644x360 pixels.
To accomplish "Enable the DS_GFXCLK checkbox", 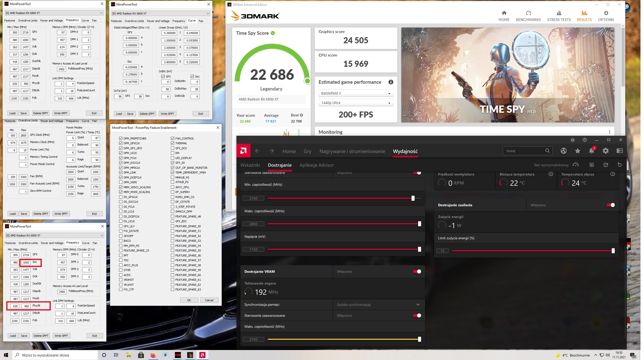I will click(x=121, y=197).
